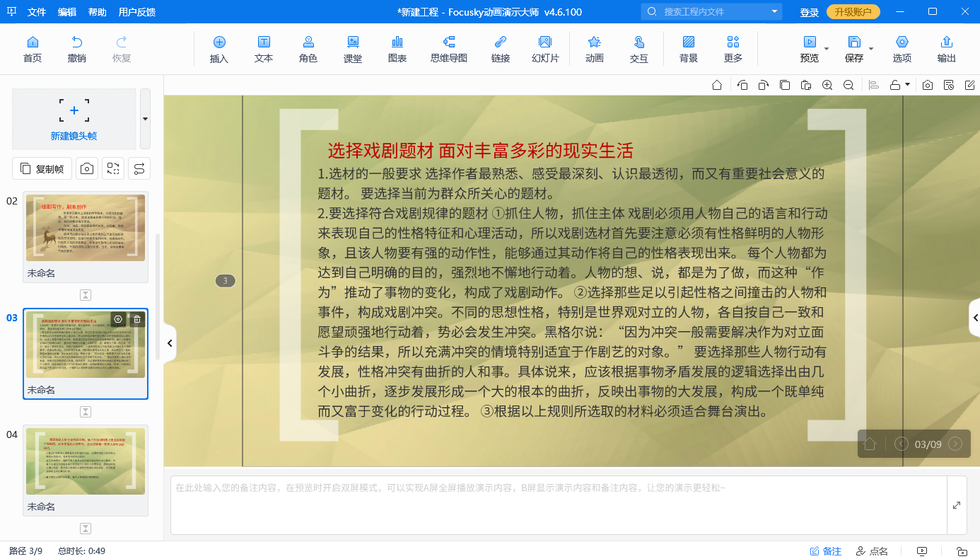Click the 撤销 undo button
Image resolution: width=980 pixels, height=559 pixels.
tap(77, 49)
